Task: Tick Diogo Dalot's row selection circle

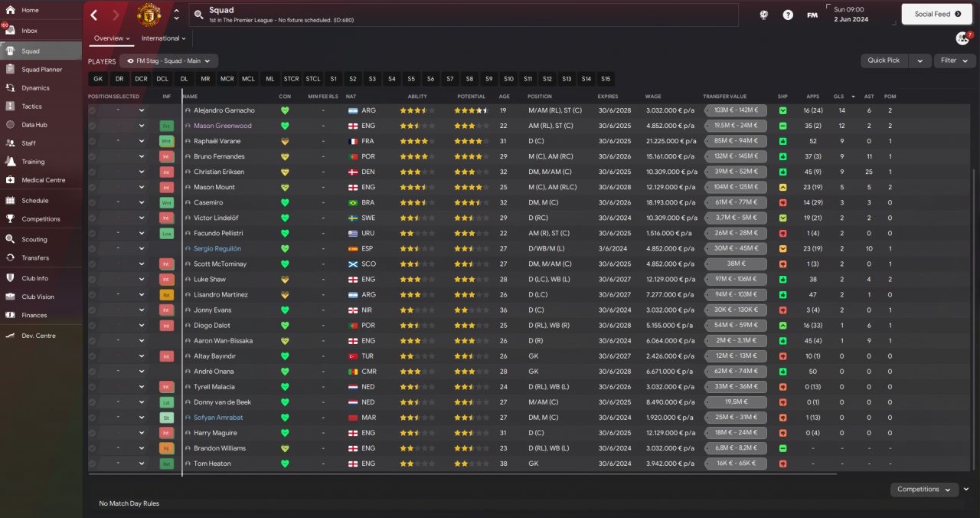Action: click(93, 325)
